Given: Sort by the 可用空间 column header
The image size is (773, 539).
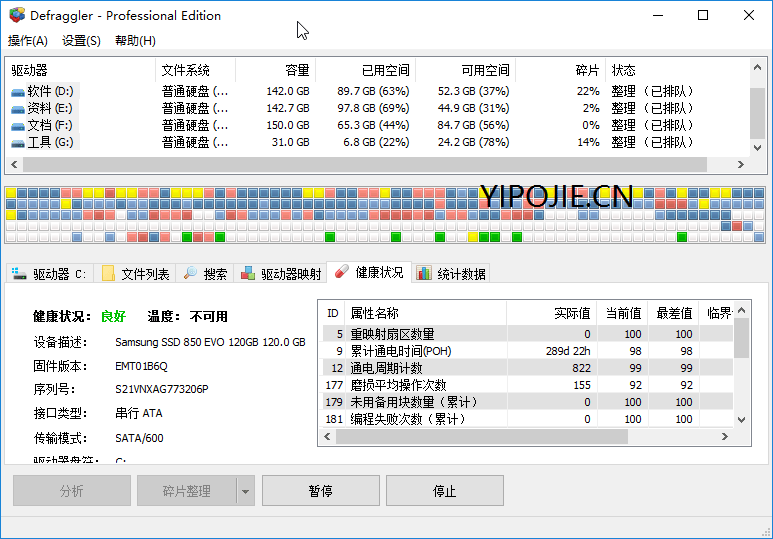Looking at the screenshot, I should pos(465,70).
